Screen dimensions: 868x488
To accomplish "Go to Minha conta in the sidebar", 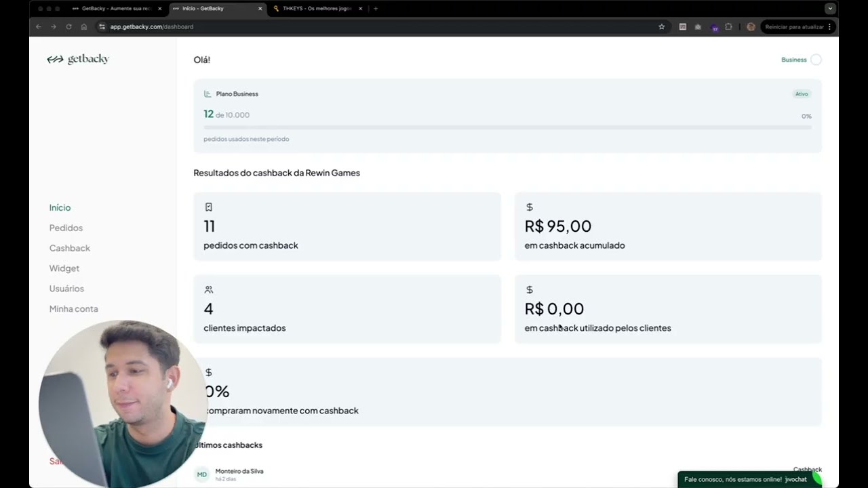I will [73, 309].
